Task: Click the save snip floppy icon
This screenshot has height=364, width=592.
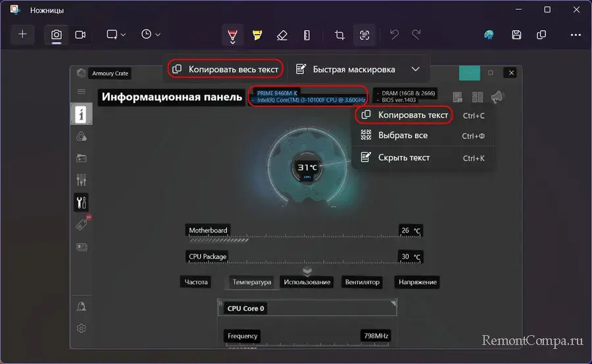Action: coord(517,35)
